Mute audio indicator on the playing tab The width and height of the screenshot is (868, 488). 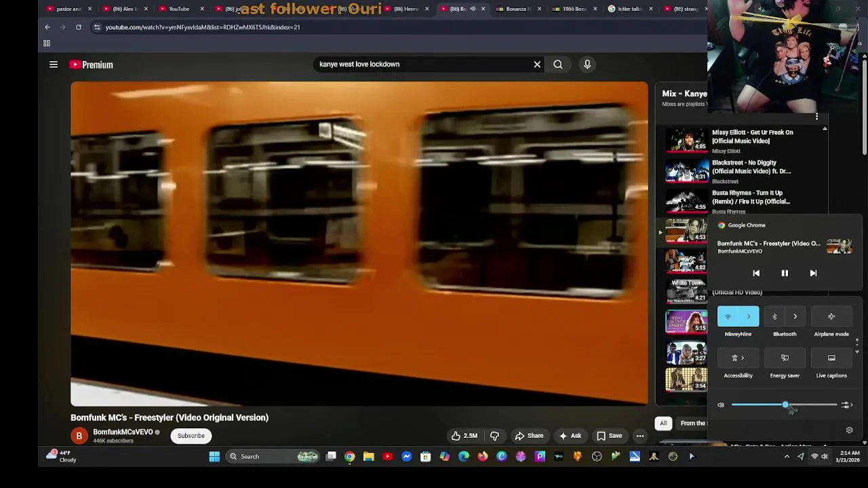pos(473,9)
